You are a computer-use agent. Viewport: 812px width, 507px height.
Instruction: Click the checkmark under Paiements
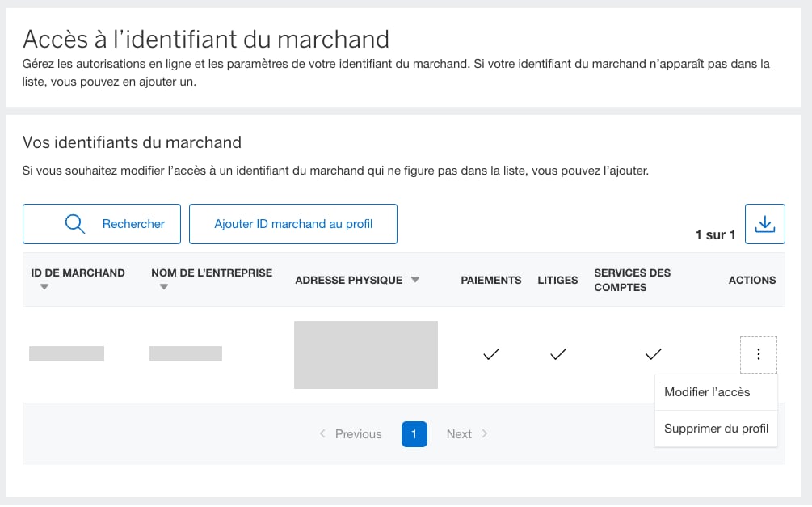tap(490, 353)
